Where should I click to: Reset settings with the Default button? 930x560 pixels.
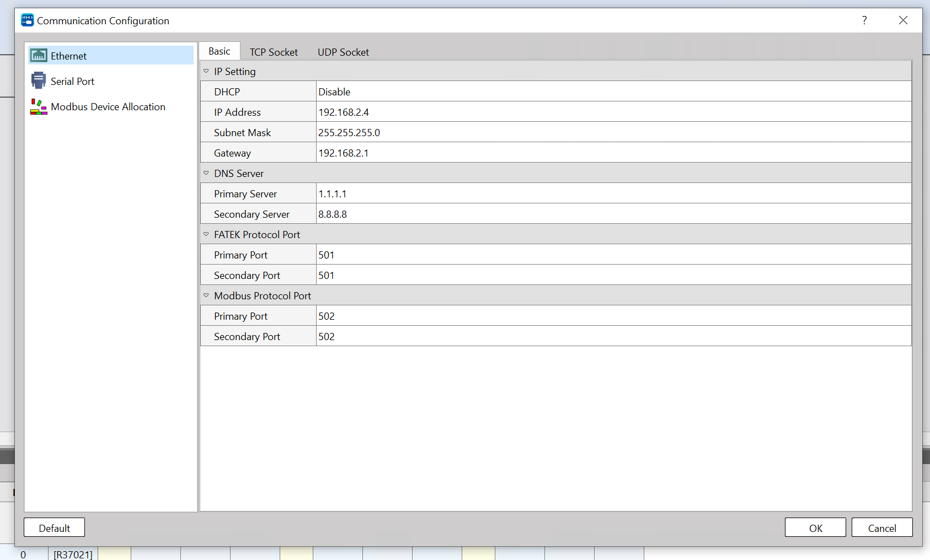pyautogui.click(x=54, y=527)
